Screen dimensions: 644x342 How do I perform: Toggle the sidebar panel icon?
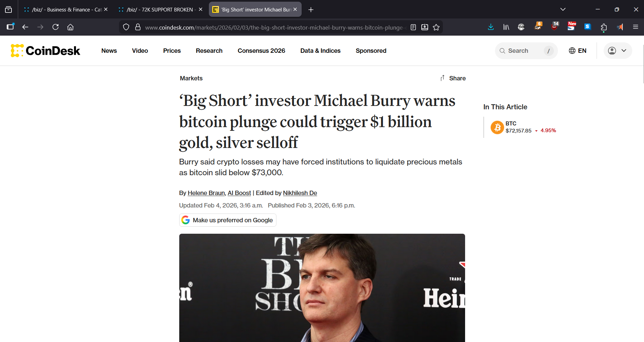pyautogui.click(x=10, y=27)
